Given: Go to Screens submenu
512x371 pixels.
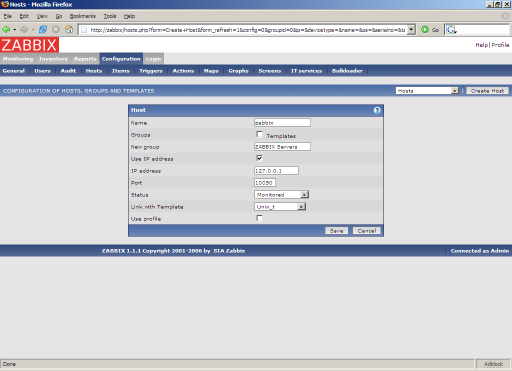Looking at the screenshot, I should coord(270,71).
